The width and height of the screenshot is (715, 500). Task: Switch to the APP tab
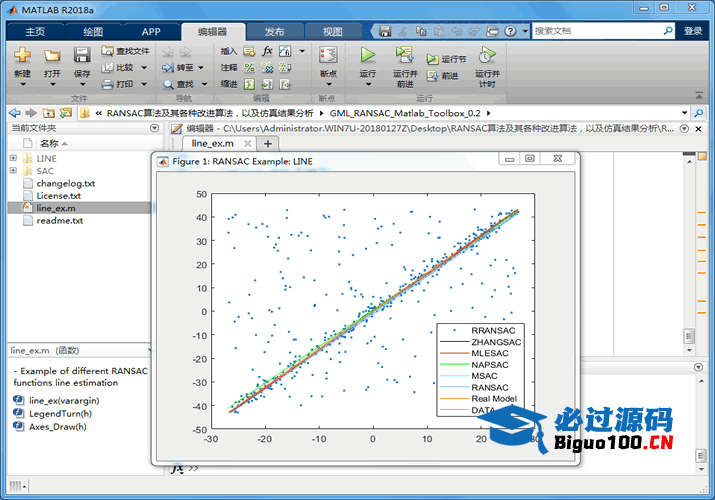click(x=151, y=31)
